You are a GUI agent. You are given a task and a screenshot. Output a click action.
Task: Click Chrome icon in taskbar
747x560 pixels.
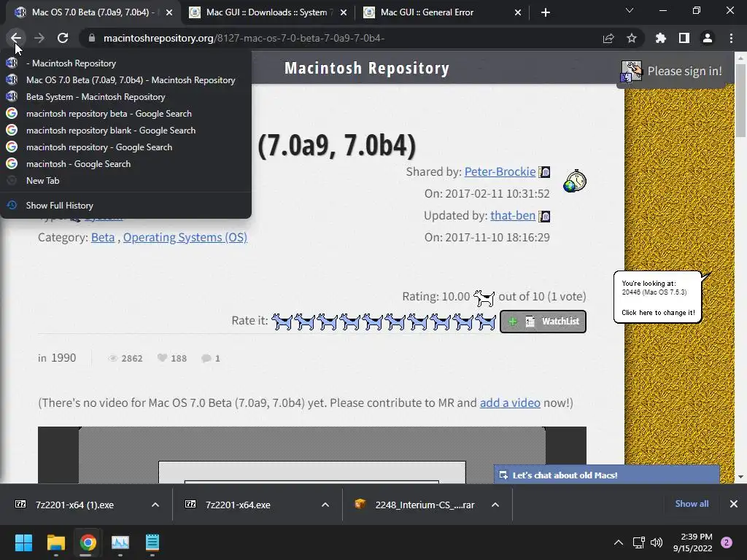click(88, 542)
